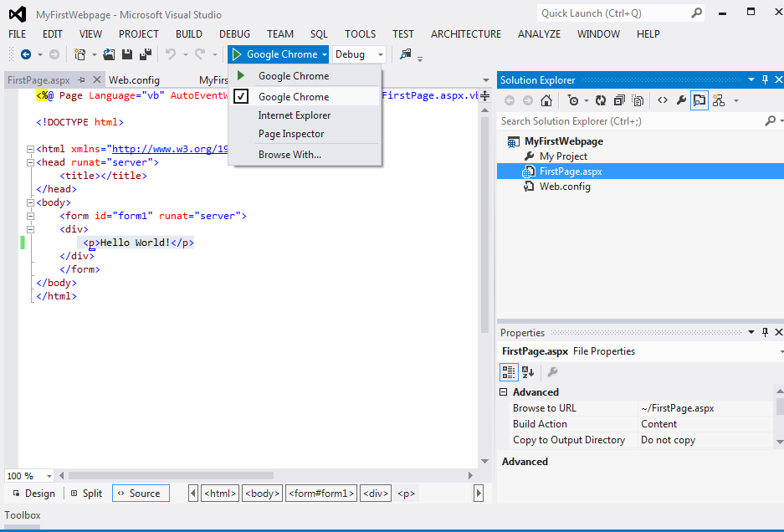784x532 pixels.
Task: Click the Refresh icon in Solution Explorer
Action: coord(601,100)
